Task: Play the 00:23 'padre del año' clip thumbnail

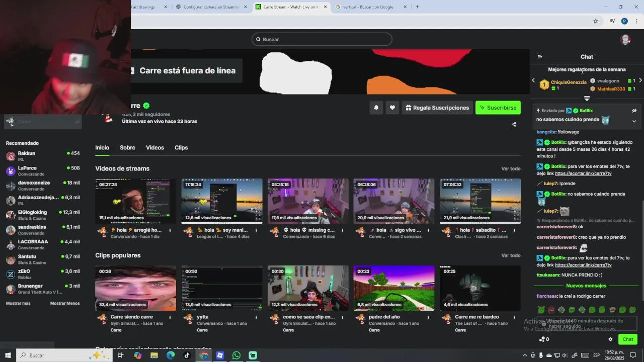Action: pos(394,288)
